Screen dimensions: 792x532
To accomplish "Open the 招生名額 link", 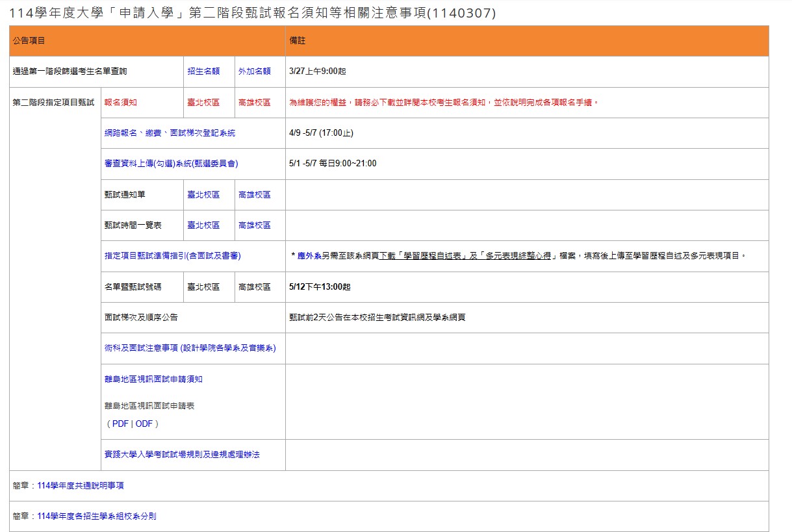I will click(203, 71).
